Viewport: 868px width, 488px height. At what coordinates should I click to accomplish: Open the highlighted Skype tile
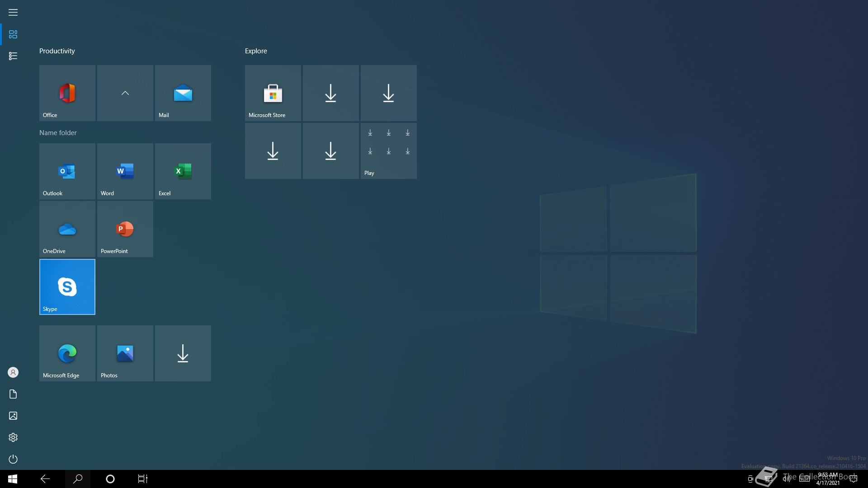67,287
